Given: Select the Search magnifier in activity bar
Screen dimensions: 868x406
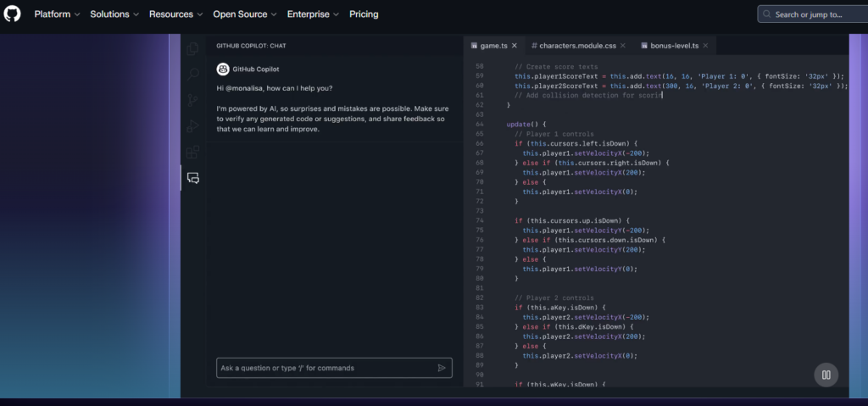Looking at the screenshot, I should [192, 75].
